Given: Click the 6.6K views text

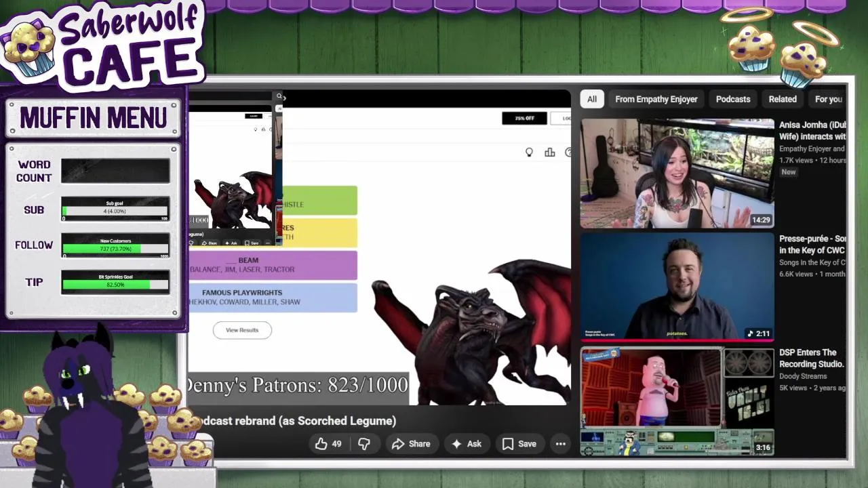Looking at the screenshot, I should pyautogui.click(x=796, y=274).
